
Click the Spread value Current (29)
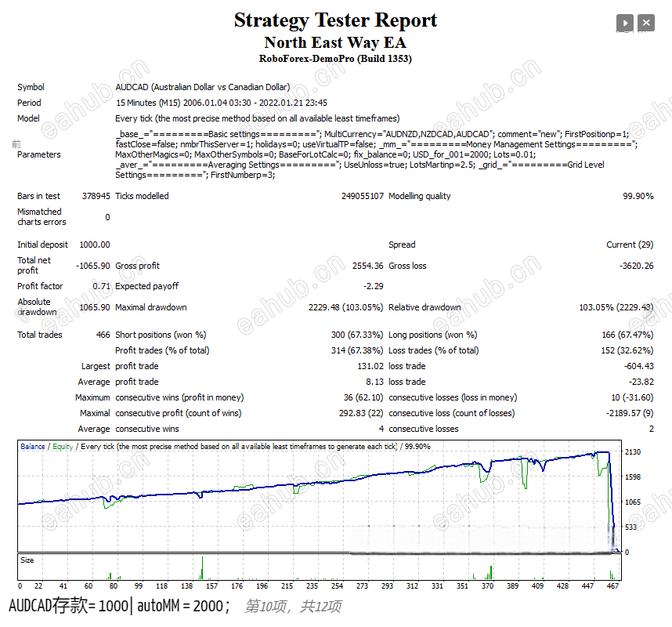630,245
